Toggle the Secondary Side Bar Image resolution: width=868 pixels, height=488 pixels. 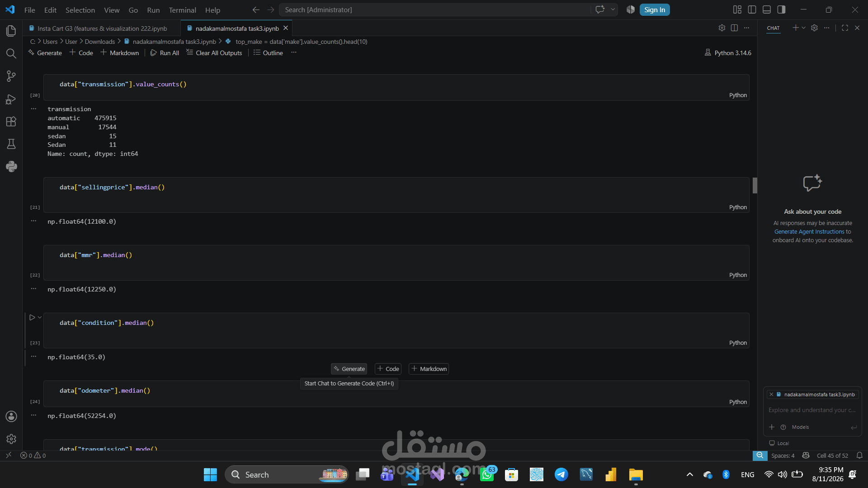[781, 10]
